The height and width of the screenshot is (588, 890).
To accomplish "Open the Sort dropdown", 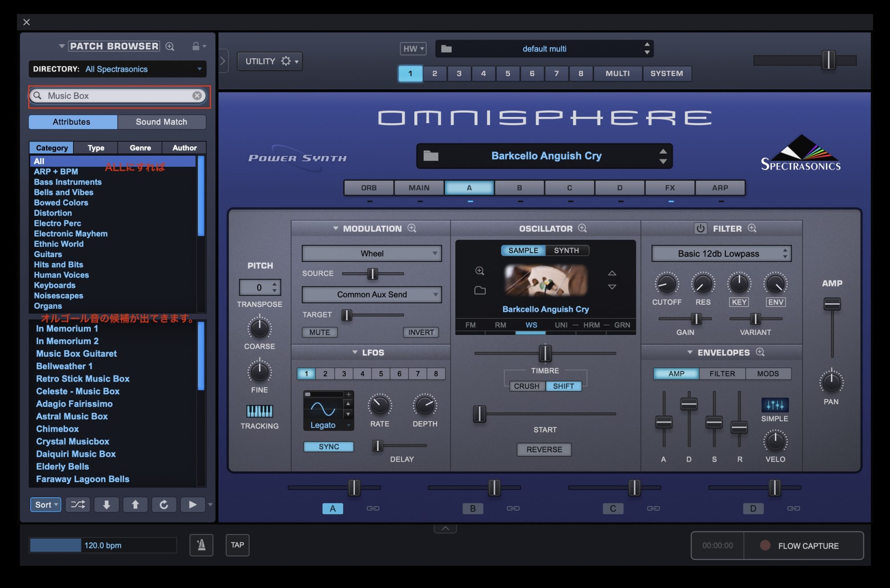I will pyautogui.click(x=45, y=504).
